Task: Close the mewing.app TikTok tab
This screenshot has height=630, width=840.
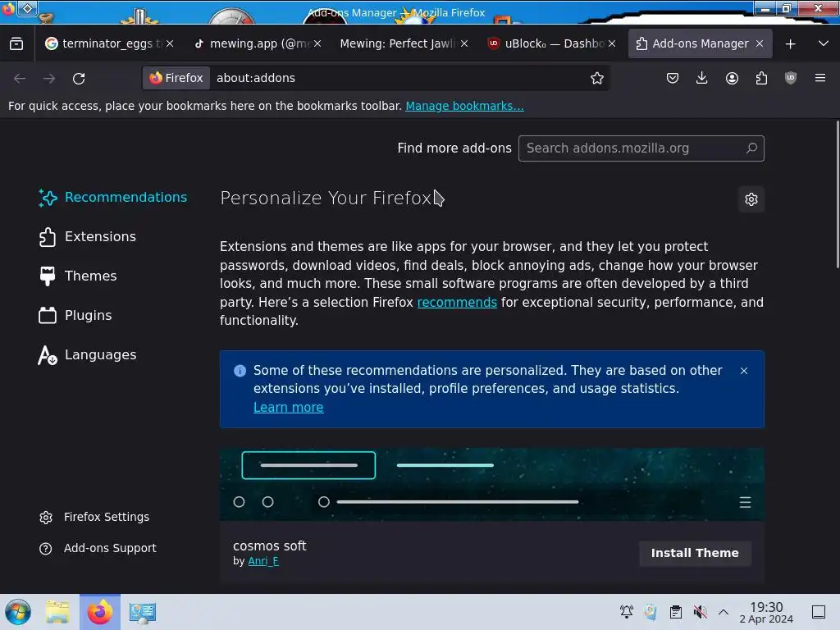Action: click(x=317, y=44)
